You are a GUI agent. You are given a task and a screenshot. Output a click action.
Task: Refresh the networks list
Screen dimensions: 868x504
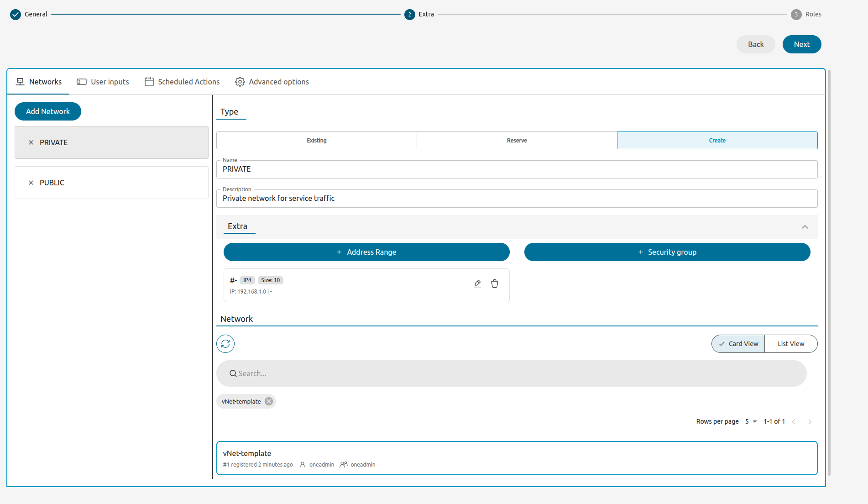click(225, 343)
